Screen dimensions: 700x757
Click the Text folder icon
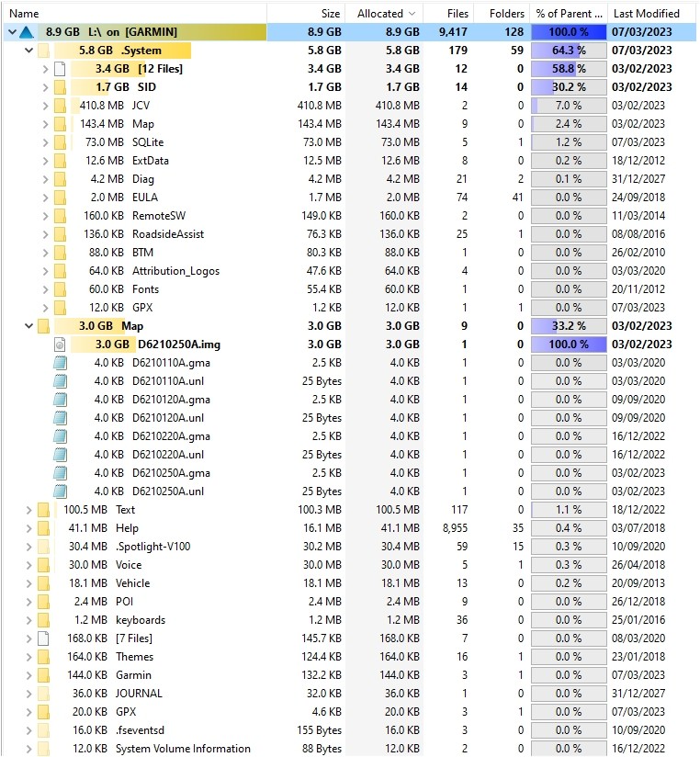click(43, 510)
